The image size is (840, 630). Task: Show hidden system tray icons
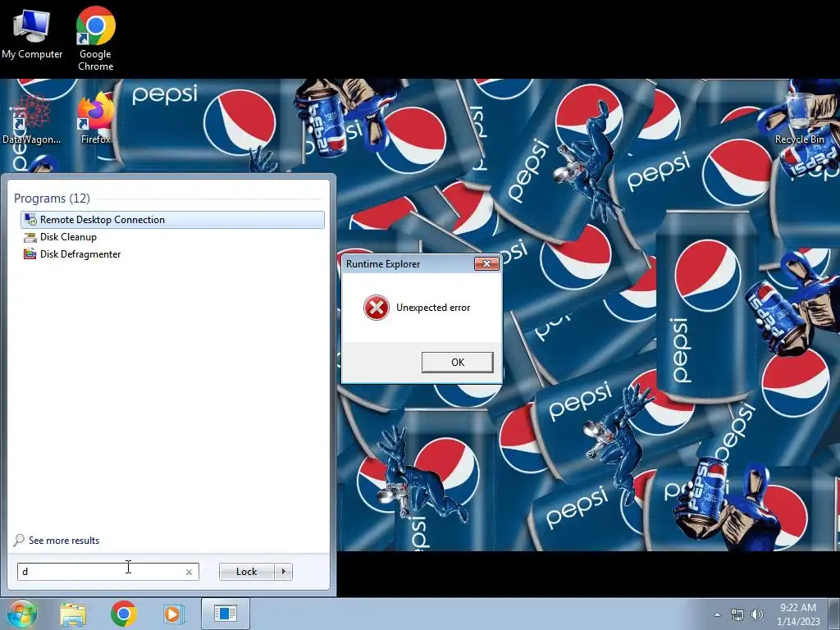pos(717,614)
